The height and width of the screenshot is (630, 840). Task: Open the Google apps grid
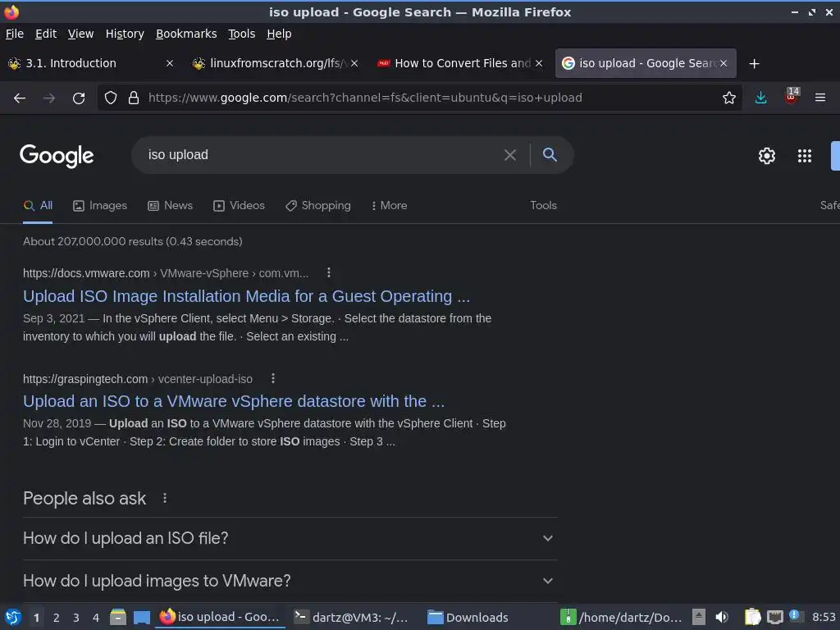pyautogui.click(x=805, y=156)
